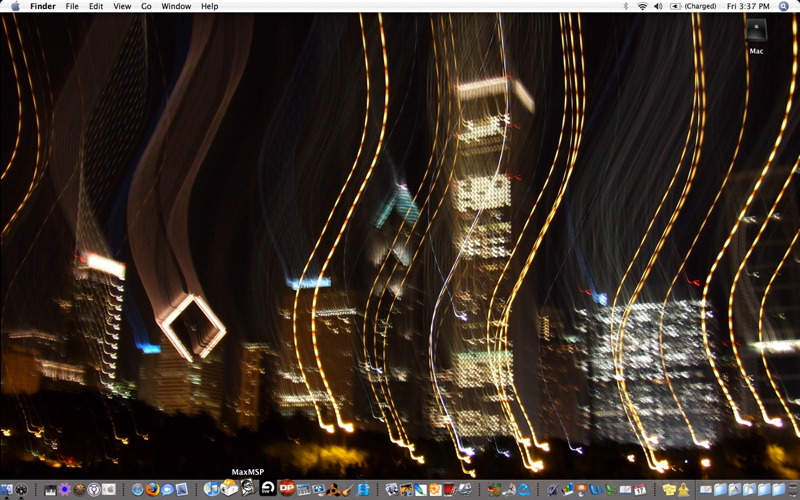Image resolution: width=800 pixels, height=500 pixels.
Task: Click the gauge icon next to Finder
Action: [21, 490]
